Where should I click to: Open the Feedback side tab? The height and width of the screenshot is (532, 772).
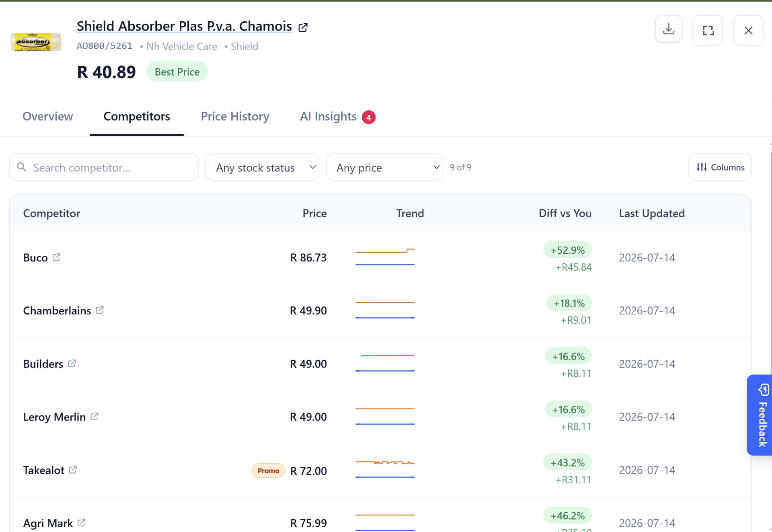point(759,415)
